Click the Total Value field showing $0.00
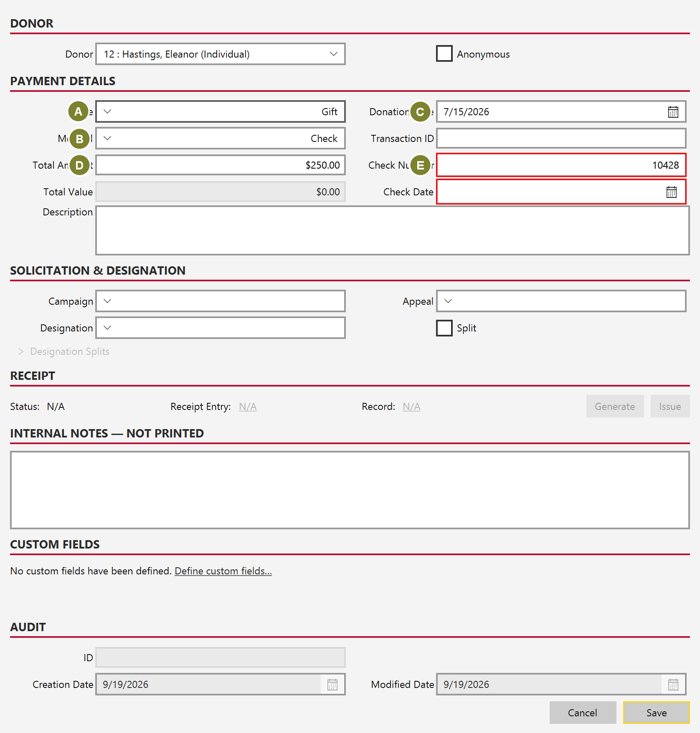 point(221,192)
